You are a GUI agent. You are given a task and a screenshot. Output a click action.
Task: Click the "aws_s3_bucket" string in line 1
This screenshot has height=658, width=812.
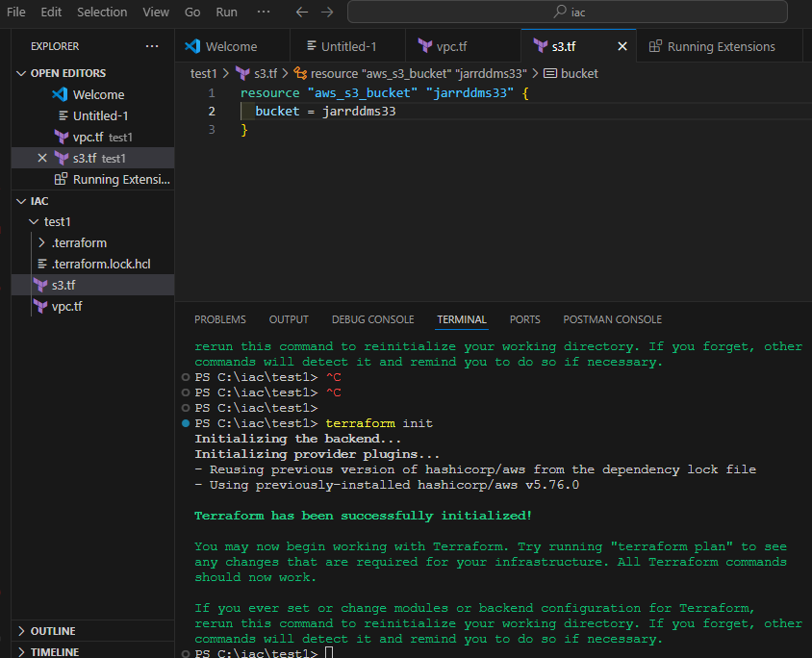click(x=363, y=93)
